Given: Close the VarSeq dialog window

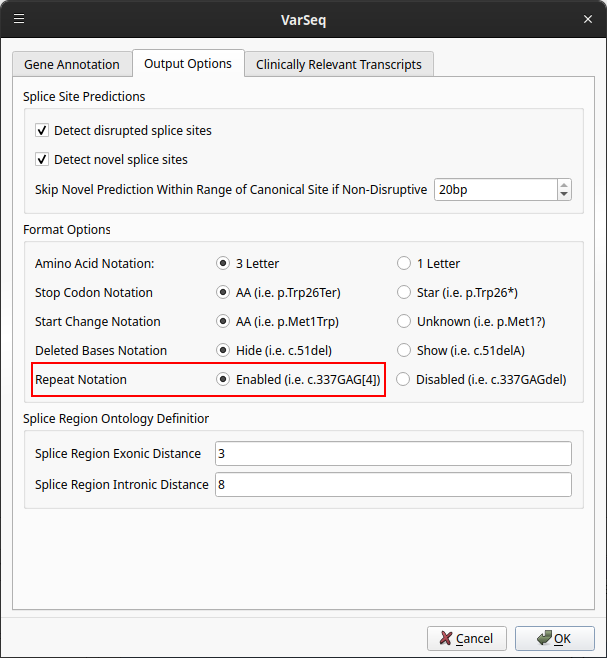Looking at the screenshot, I should point(588,19).
